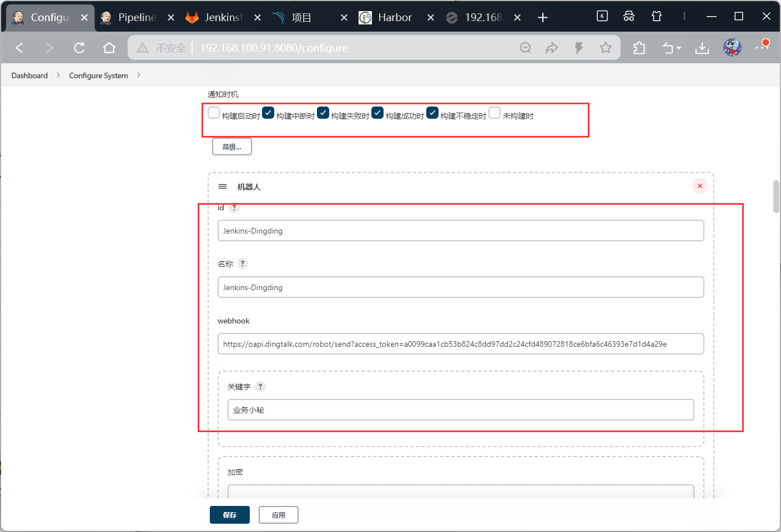Viewport: 781px width, 532px height.
Task: Close the Pipeline tab
Action: [x=171, y=18]
